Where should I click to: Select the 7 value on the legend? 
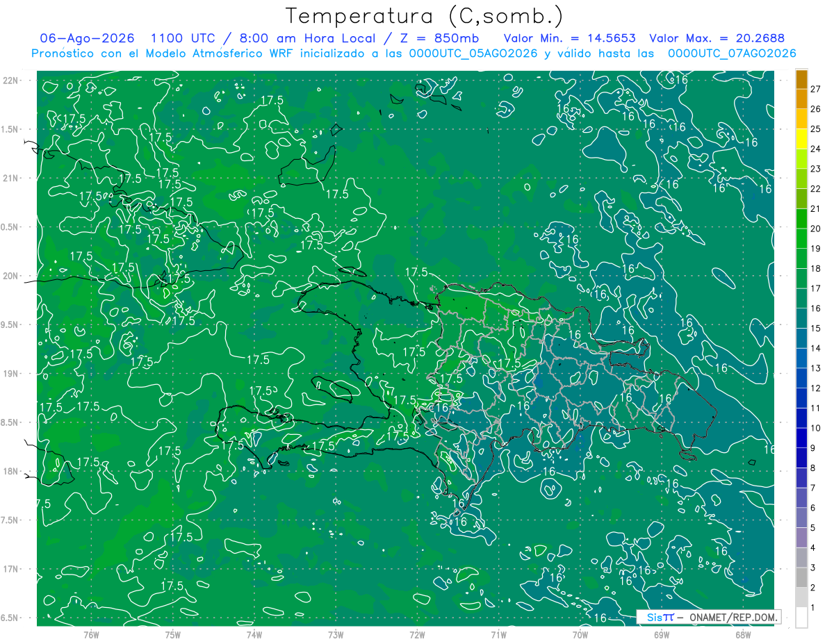pyautogui.click(x=813, y=488)
